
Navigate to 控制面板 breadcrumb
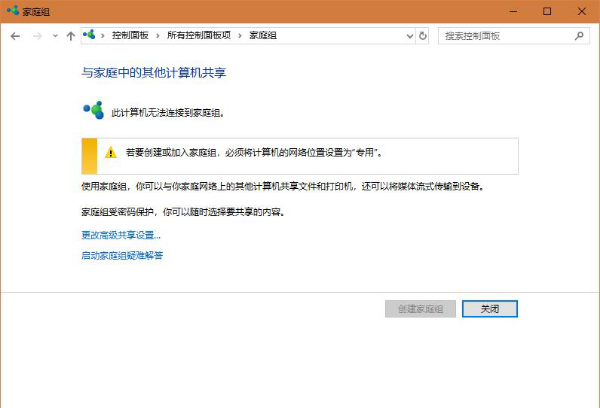(131, 35)
